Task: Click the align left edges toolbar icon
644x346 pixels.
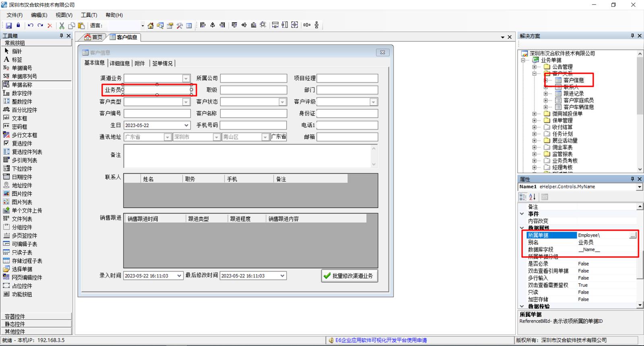Action: [203, 25]
